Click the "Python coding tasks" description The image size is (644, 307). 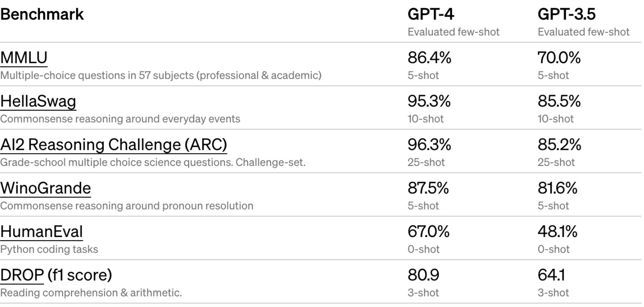pyautogui.click(x=49, y=249)
